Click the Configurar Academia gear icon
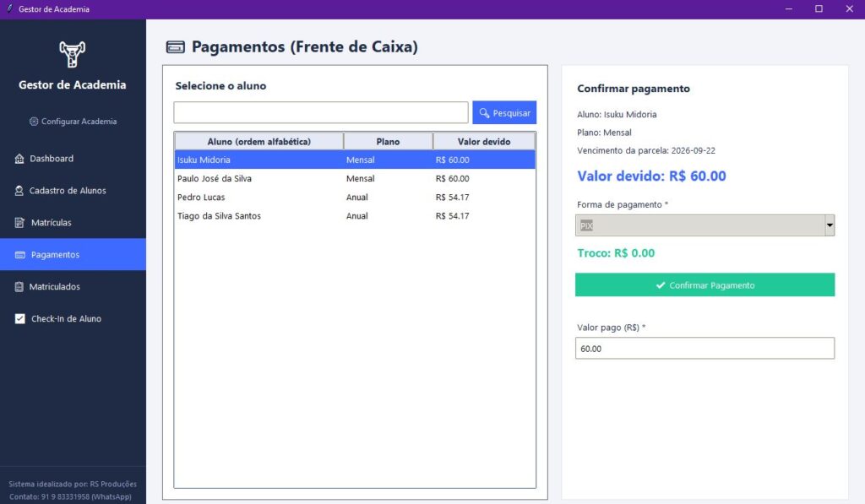 [x=34, y=122]
